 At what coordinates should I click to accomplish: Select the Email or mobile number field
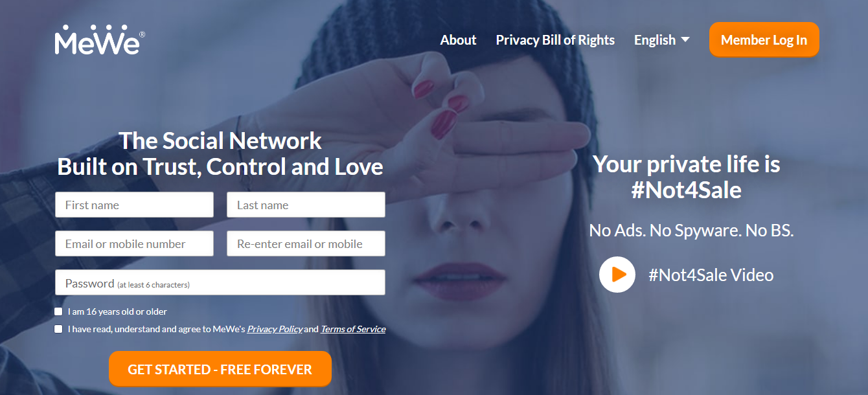tap(134, 243)
